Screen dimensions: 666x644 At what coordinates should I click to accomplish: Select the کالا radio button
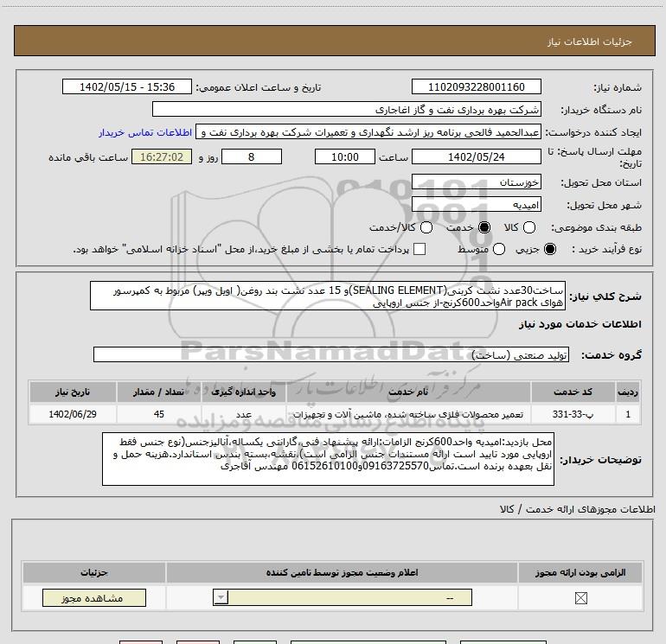[x=529, y=227]
